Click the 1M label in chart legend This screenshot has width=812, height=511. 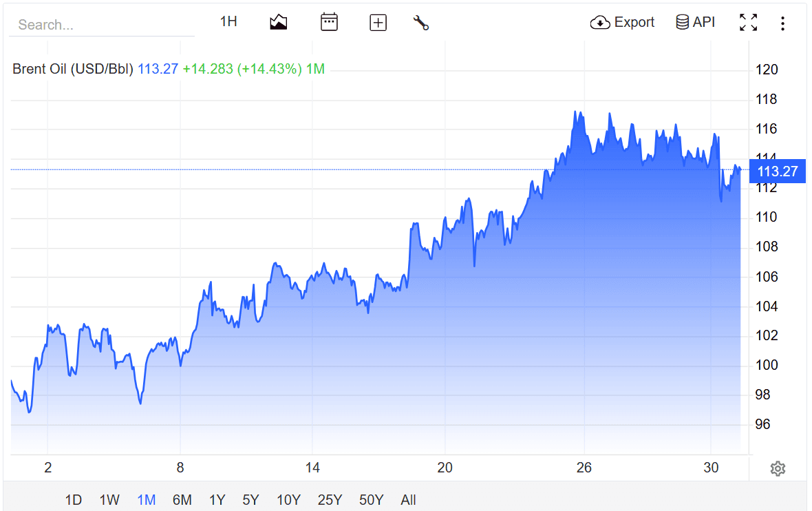pyautogui.click(x=315, y=69)
